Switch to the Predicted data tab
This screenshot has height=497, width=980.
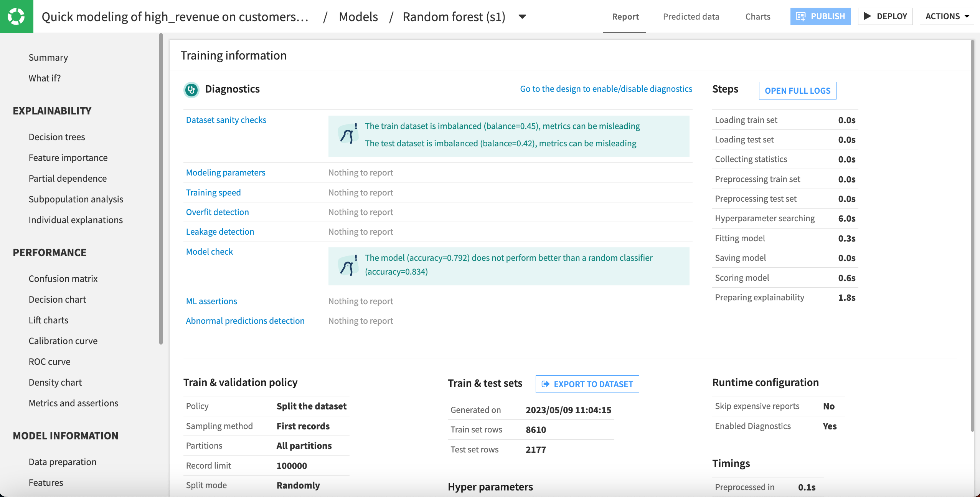pos(691,16)
